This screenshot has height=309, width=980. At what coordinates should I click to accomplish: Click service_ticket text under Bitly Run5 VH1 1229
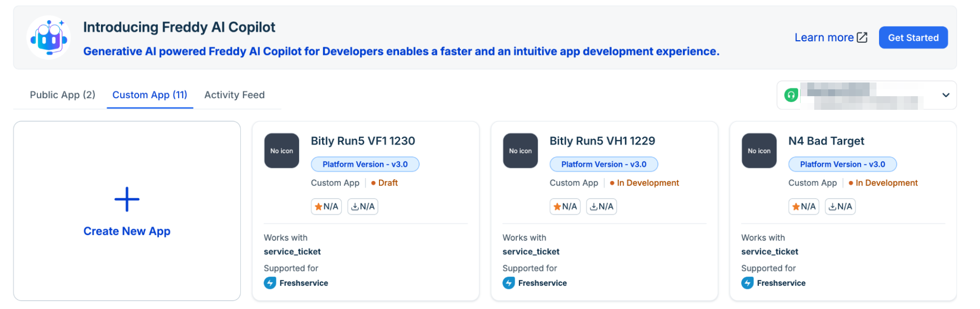[x=531, y=252]
